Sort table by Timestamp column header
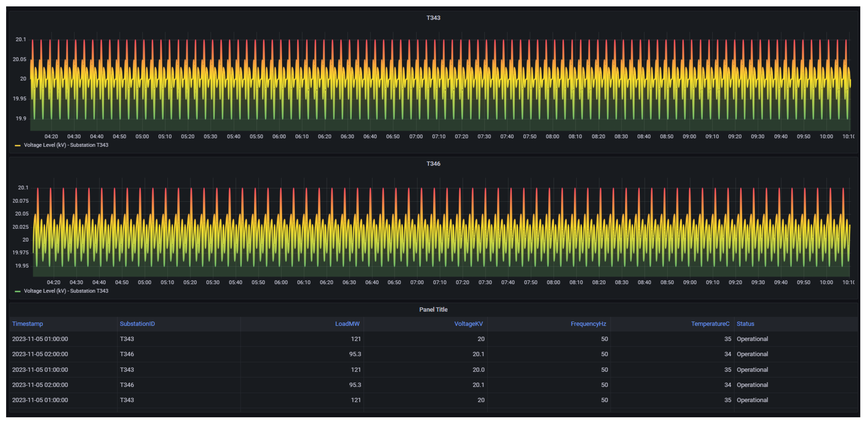Image resolution: width=868 pixels, height=425 pixels. pyautogui.click(x=28, y=324)
